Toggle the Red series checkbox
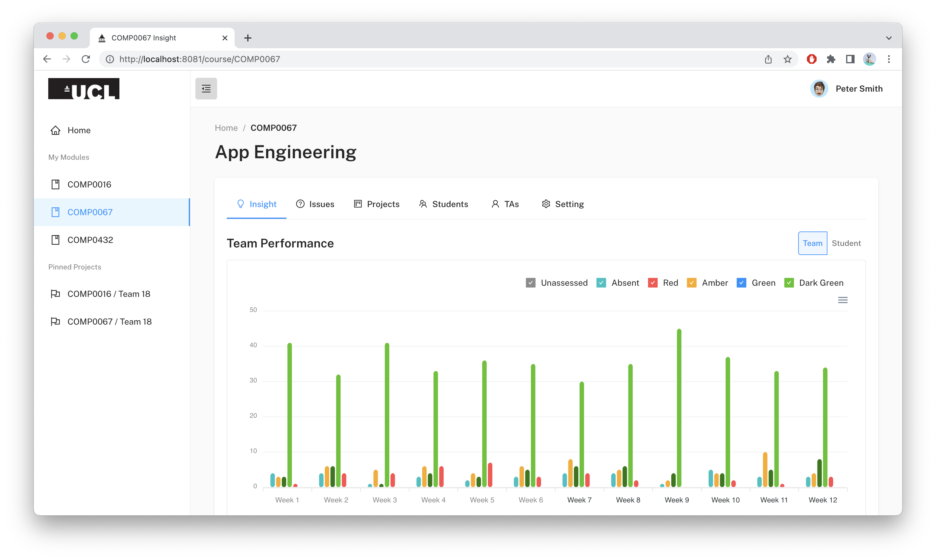The height and width of the screenshot is (560, 936). [653, 283]
